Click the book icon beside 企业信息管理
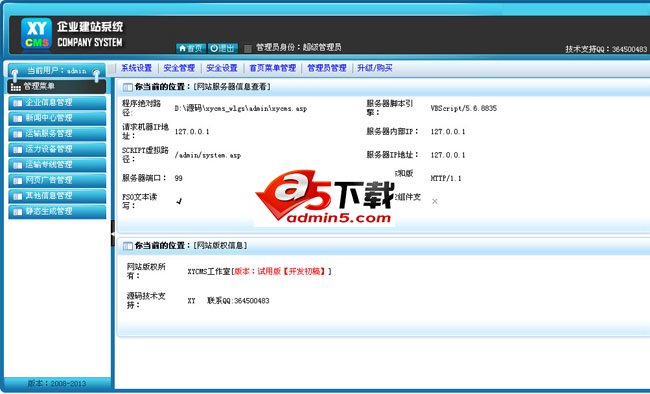Image resolution: width=650 pixels, height=394 pixels. pos(17,103)
